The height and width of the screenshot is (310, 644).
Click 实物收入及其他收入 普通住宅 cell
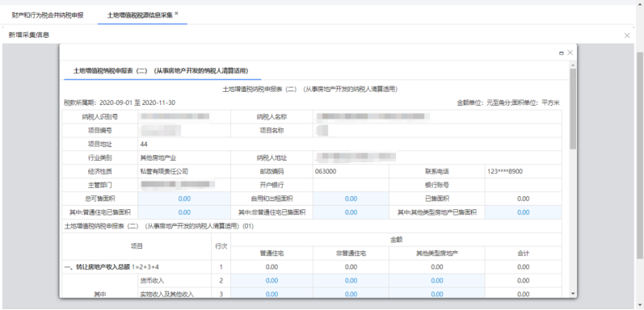tap(271, 294)
